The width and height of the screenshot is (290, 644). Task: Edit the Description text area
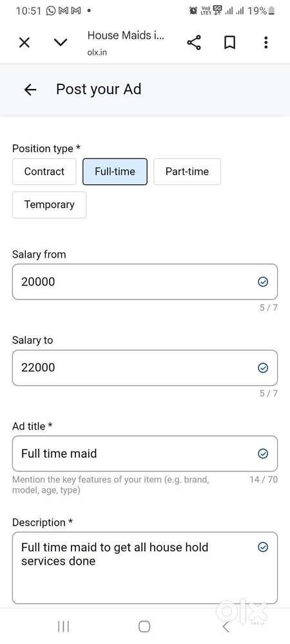[x=145, y=567]
